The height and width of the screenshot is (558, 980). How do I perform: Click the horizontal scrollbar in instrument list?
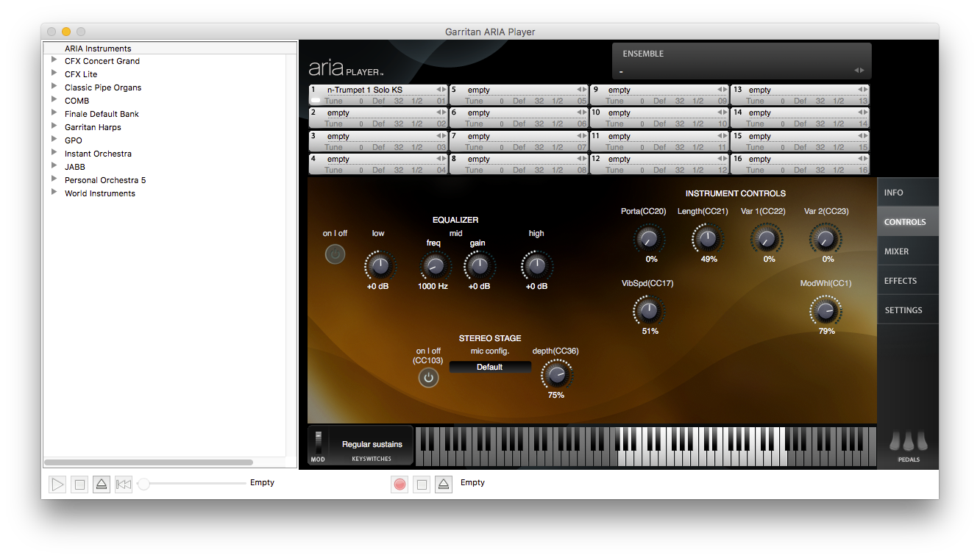coord(149,462)
